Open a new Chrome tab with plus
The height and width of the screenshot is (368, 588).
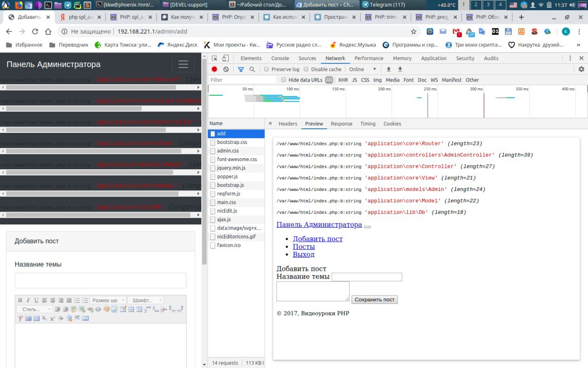[521, 17]
